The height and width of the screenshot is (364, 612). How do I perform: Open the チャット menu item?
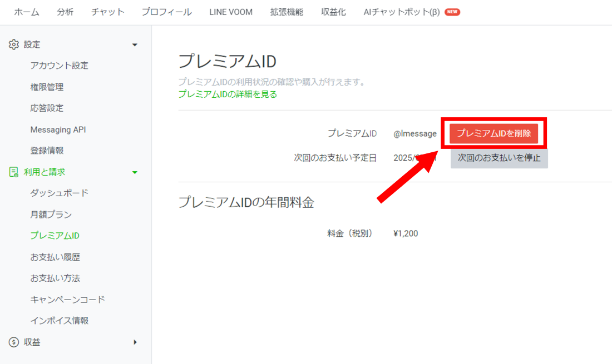[107, 11]
